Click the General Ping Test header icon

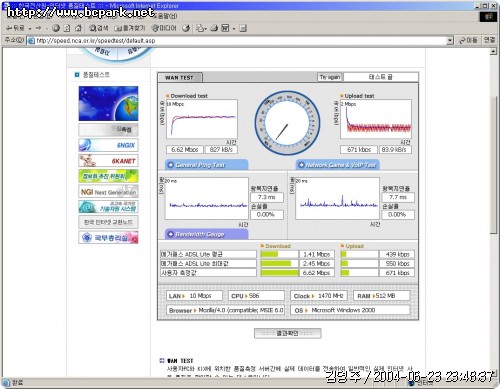pos(171,165)
